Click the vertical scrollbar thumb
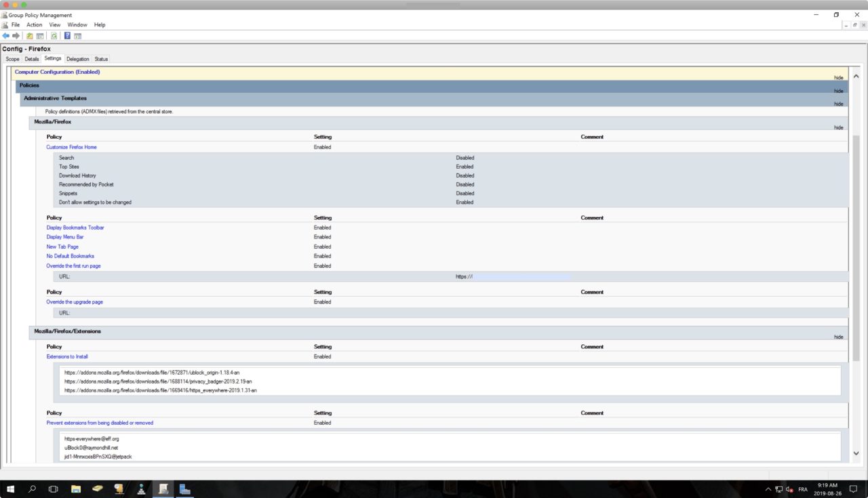Screen dimensions: 868x498 [x=855, y=247]
